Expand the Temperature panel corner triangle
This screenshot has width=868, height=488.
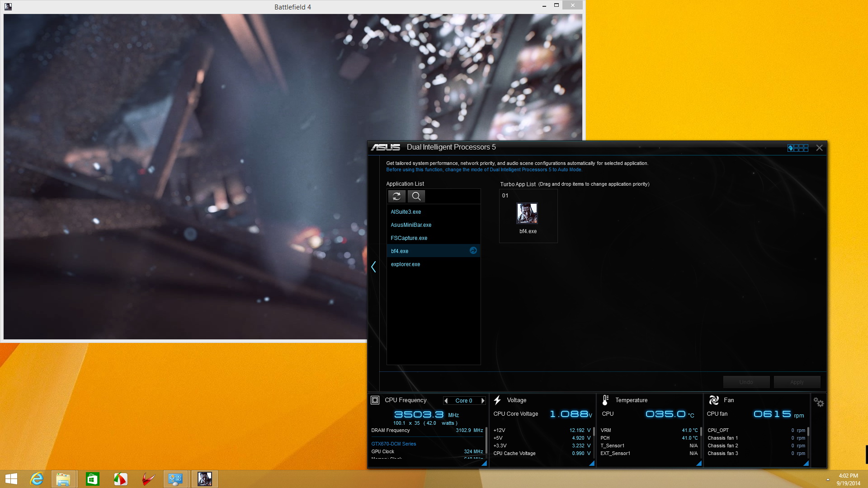699,463
